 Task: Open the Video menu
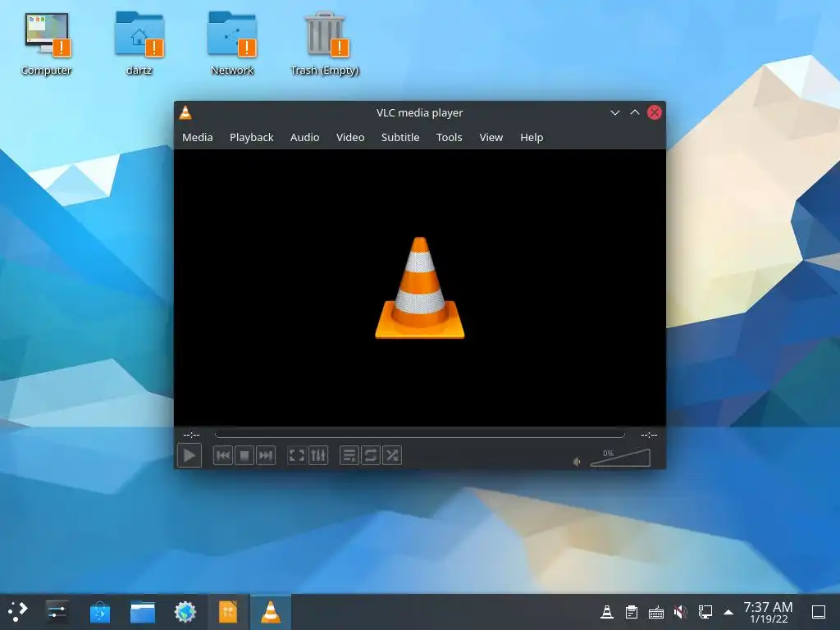350,137
